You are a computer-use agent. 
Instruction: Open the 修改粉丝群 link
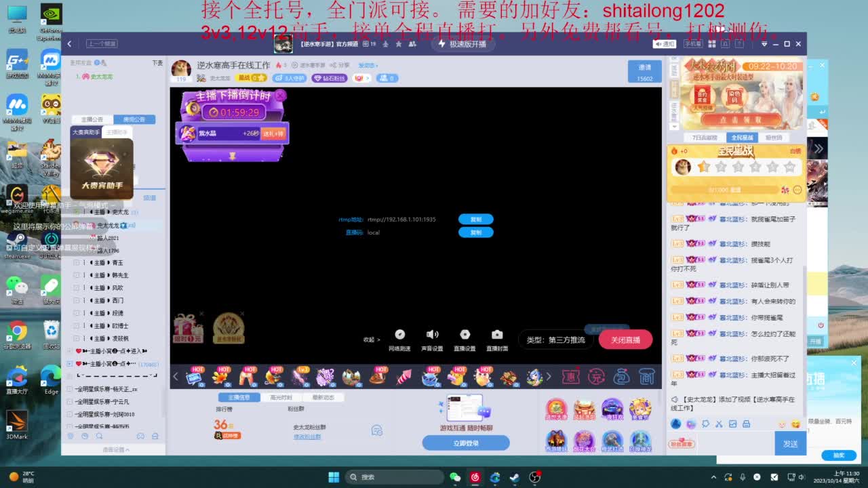(307, 437)
